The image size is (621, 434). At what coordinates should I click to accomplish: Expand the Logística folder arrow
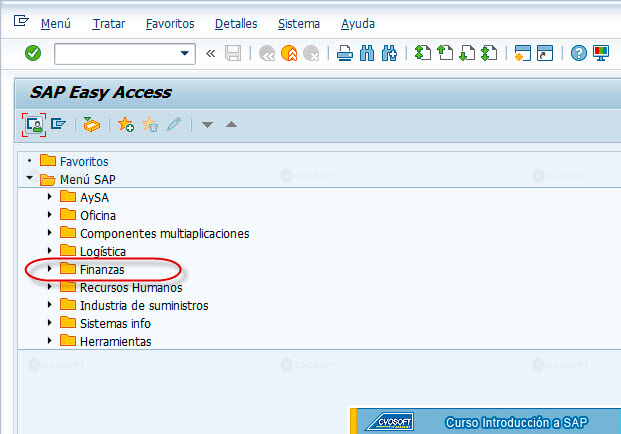[x=50, y=251]
